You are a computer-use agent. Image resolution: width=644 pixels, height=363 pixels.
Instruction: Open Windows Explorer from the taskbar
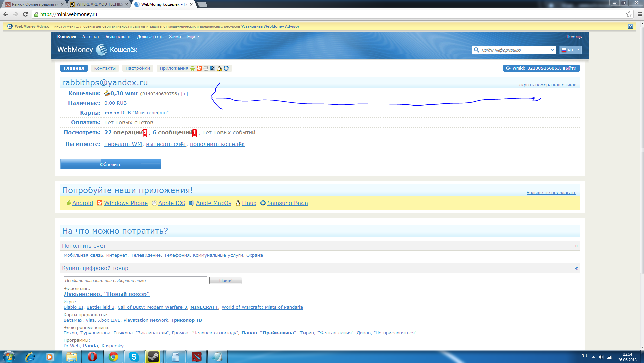pos(71,357)
